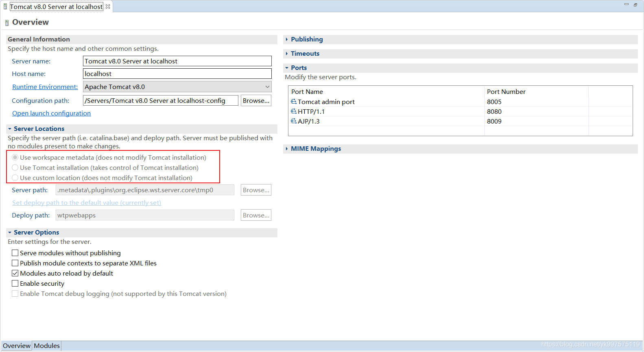
Task: Click Open launch configuration link
Action: [x=51, y=113]
